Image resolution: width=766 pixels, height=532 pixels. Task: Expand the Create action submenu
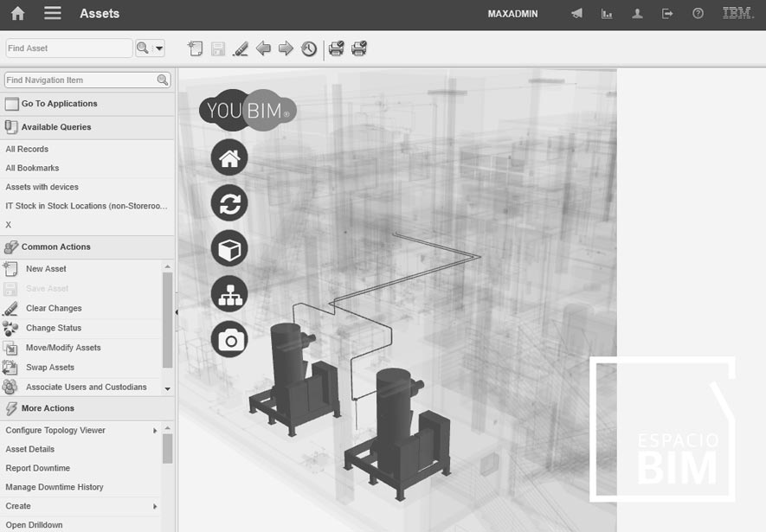pyautogui.click(x=155, y=506)
